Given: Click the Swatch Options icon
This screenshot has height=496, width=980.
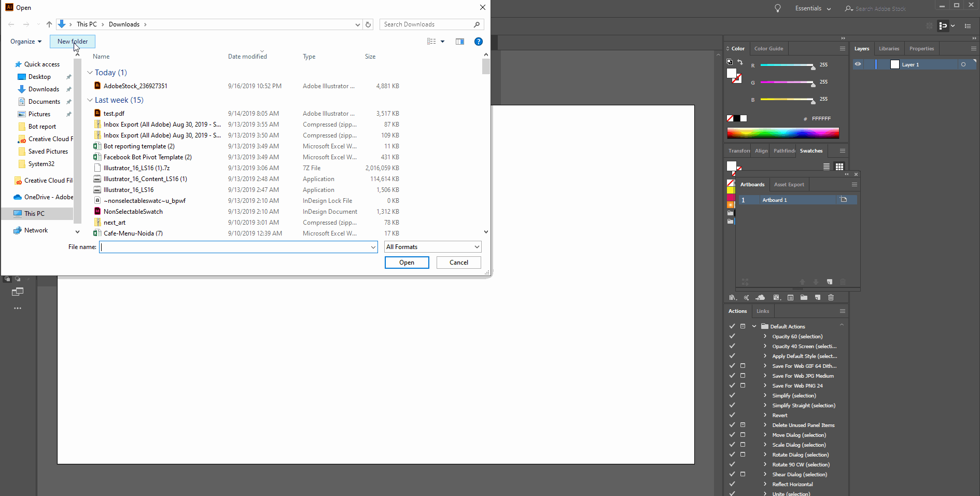Looking at the screenshot, I should pos(790,298).
